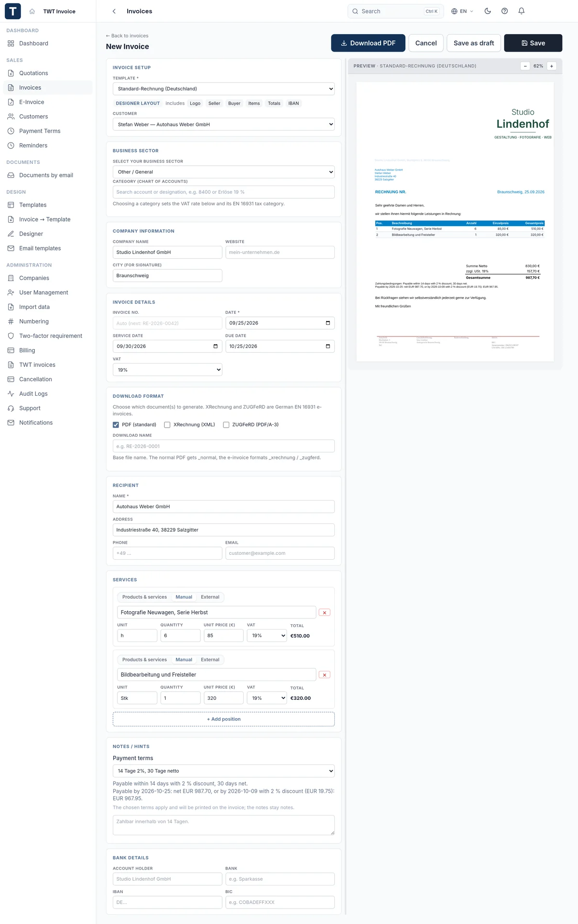Click the Templates layout icon
The width and height of the screenshot is (578, 924).
coord(11,205)
